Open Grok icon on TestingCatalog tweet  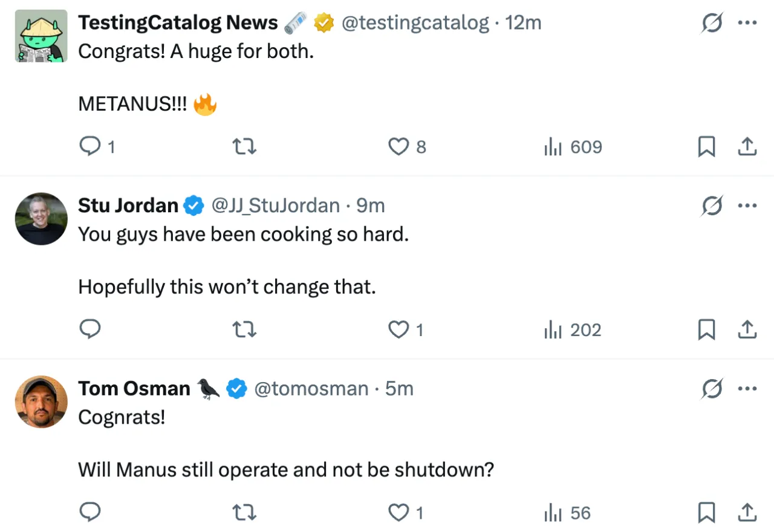coord(712,23)
